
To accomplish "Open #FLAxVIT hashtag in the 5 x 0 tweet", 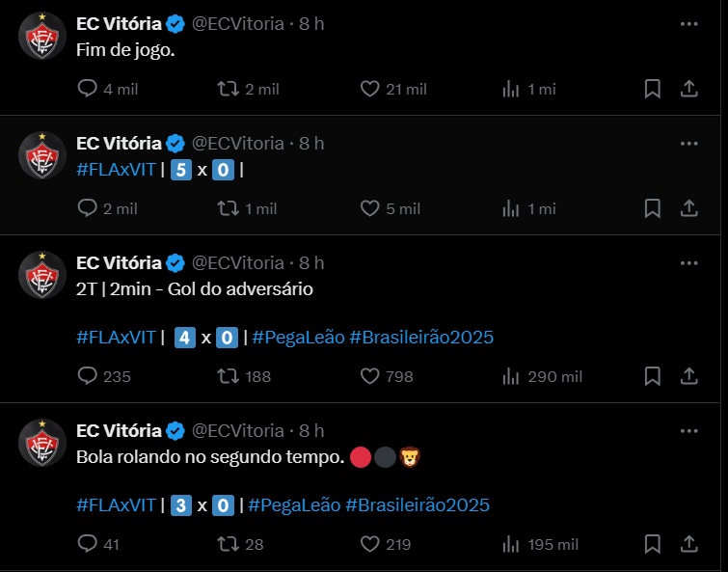I will [116, 170].
